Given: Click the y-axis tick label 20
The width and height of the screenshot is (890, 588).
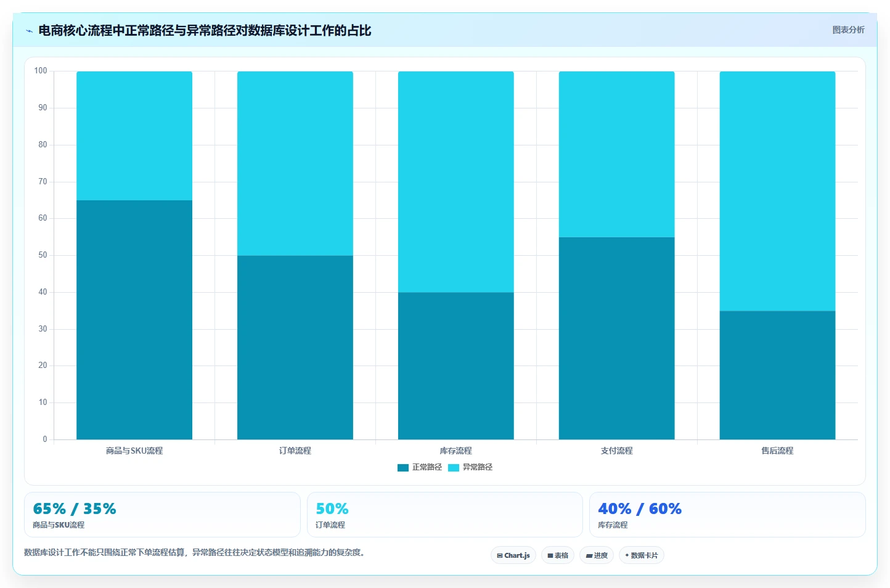Looking at the screenshot, I should pyautogui.click(x=43, y=365).
